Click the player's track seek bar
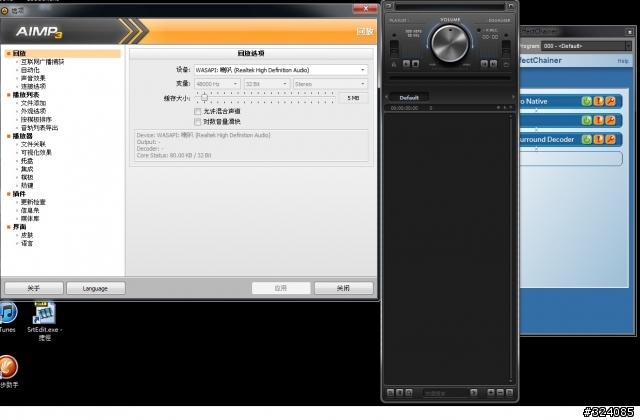The width and height of the screenshot is (640, 420). (450, 78)
